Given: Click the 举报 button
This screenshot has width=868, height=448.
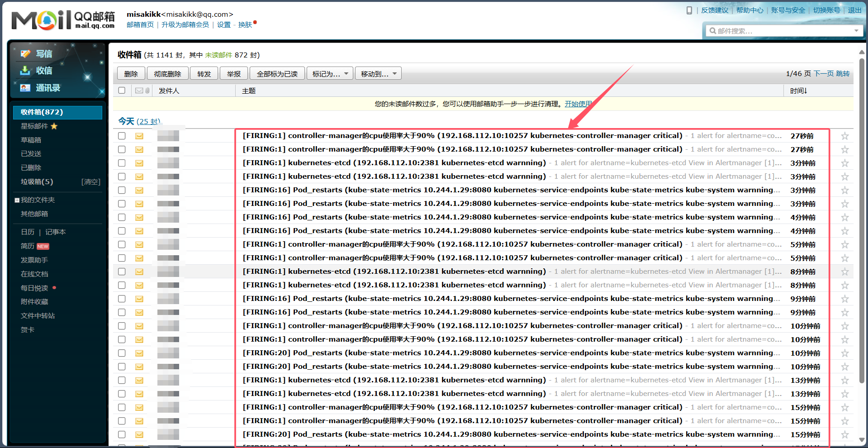Looking at the screenshot, I should (234, 74).
